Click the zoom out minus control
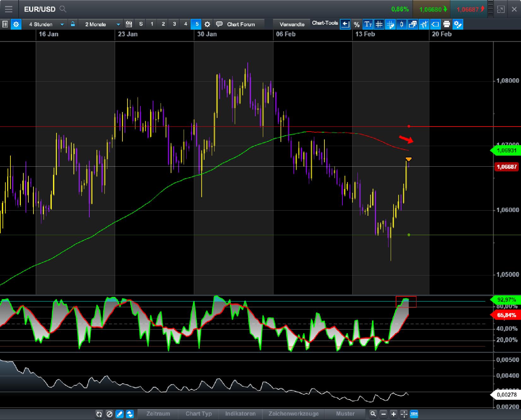The width and height of the screenshot is (521, 420). pos(383,414)
